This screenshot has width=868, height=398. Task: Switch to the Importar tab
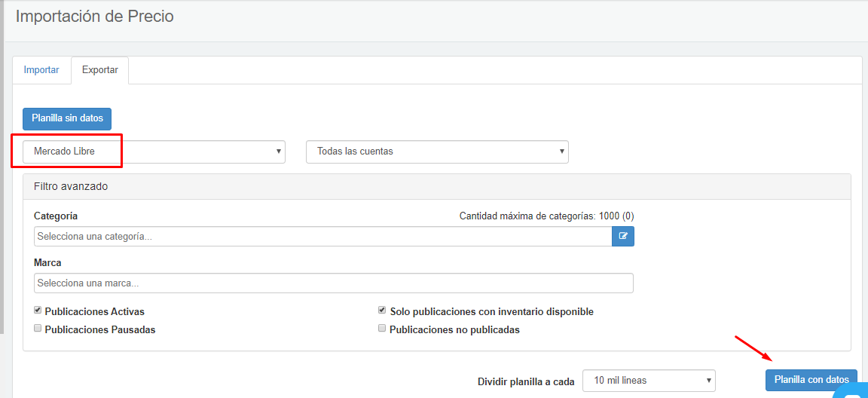click(41, 70)
